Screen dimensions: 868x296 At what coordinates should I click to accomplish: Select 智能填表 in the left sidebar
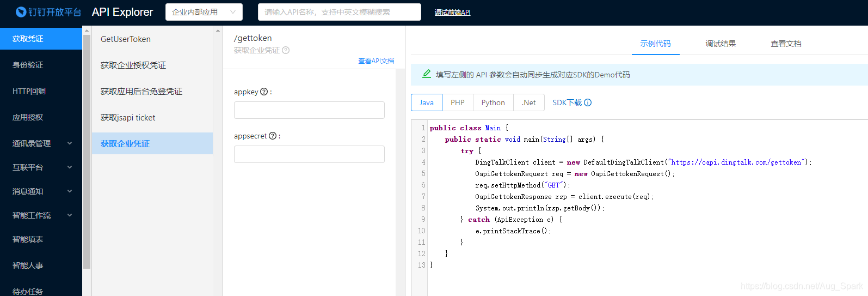pos(41,239)
